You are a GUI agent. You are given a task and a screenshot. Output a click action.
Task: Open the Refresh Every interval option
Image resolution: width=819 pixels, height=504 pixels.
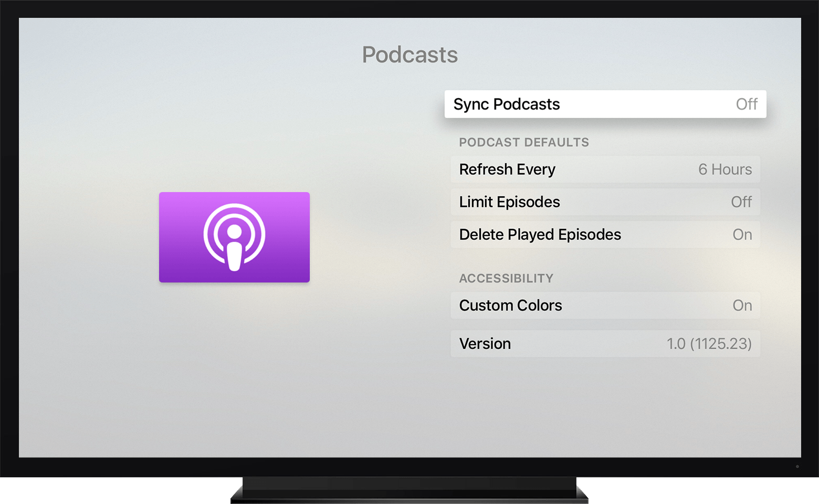point(605,169)
